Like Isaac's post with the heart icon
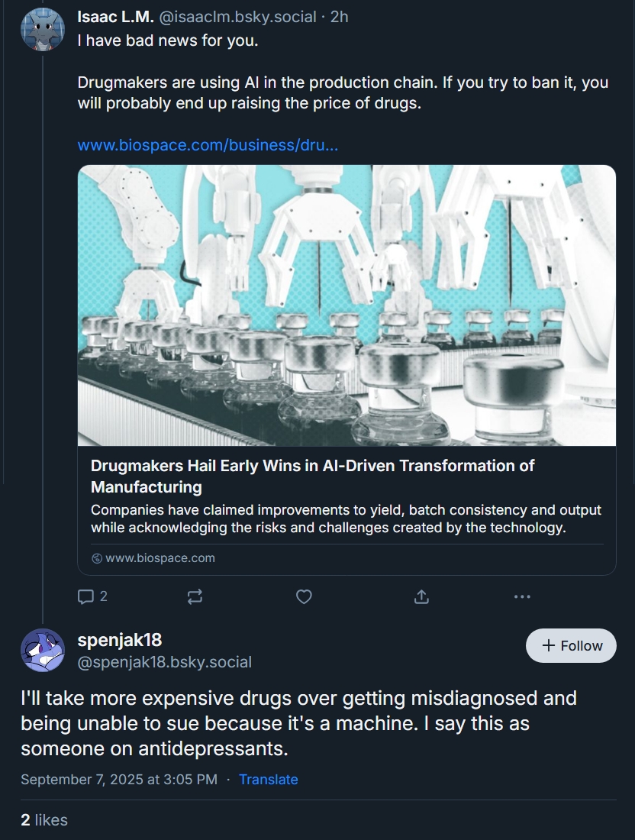This screenshot has width=635, height=840. point(304,596)
